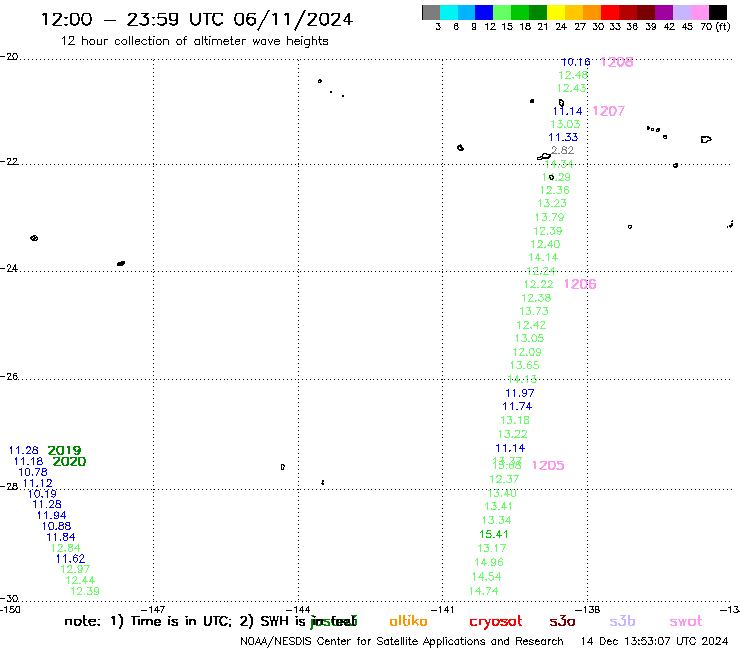Viewport: 740px width, 650px height.
Task: Click the dark green 15.41 reading
Action: click(494, 534)
